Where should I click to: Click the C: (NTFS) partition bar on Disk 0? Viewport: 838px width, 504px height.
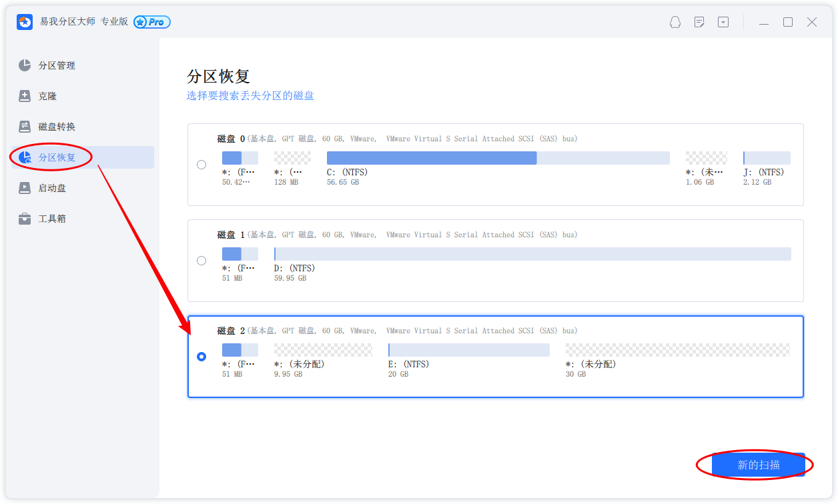click(x=498, y=158)
